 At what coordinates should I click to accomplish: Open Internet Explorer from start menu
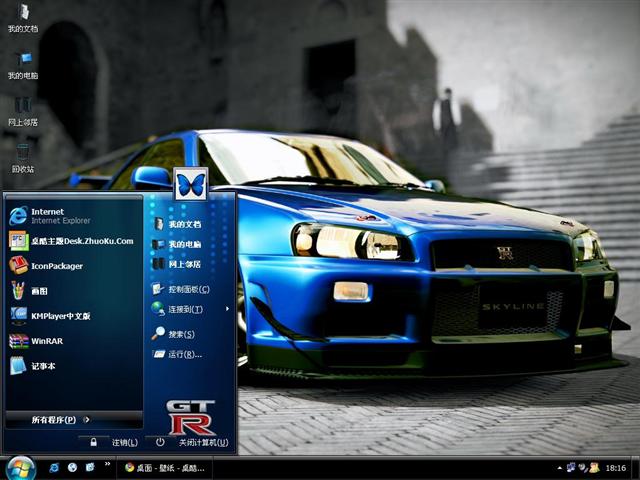point(74,216)
